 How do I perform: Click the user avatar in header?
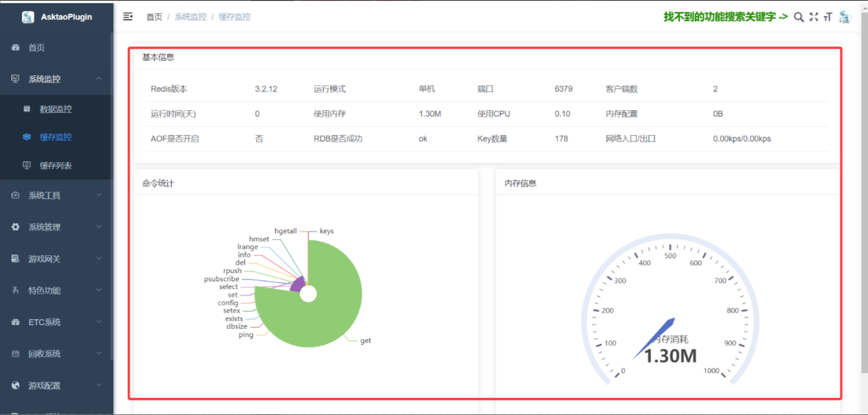[845, 17]
